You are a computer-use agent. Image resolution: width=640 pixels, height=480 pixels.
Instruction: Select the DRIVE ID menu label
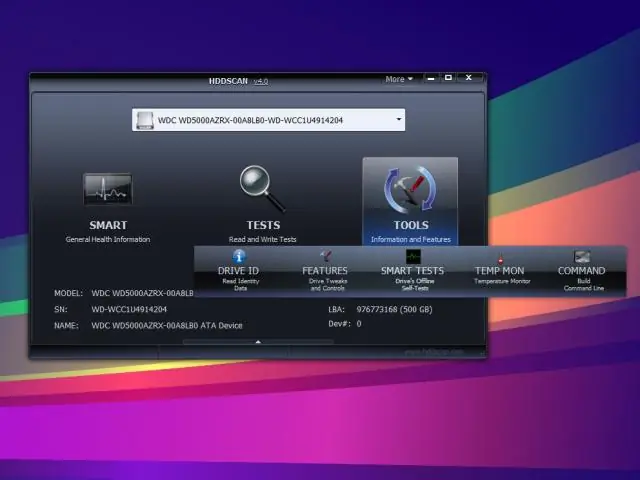click(238, 271)
